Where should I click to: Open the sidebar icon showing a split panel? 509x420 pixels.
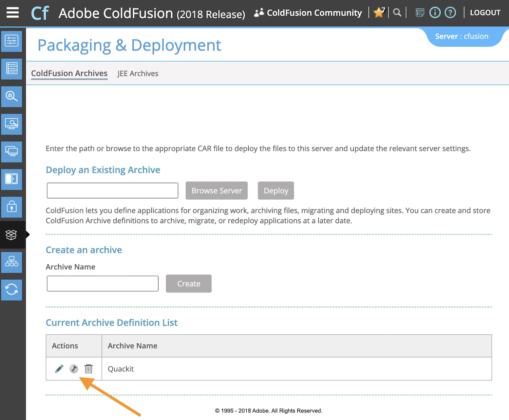click(12, 179)
